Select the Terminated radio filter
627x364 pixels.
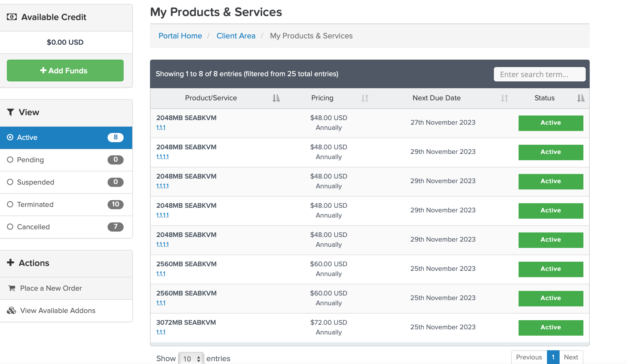pos(10,204)
